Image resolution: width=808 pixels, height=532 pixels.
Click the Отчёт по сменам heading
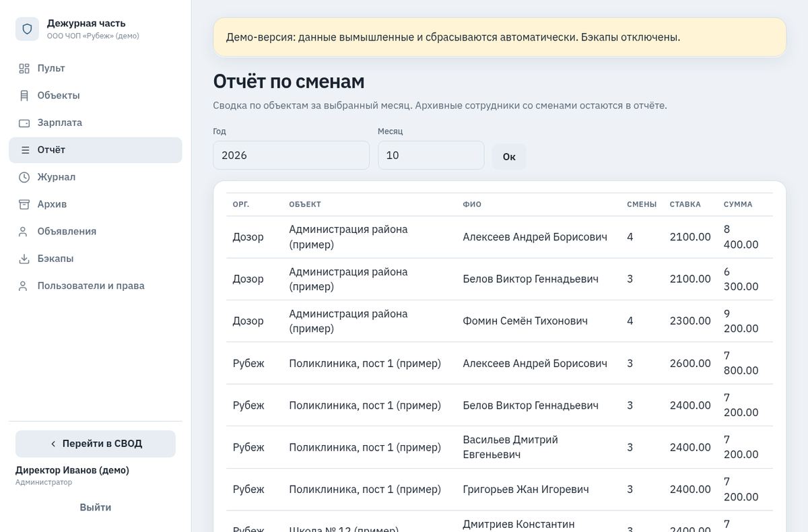pos(289,81)
